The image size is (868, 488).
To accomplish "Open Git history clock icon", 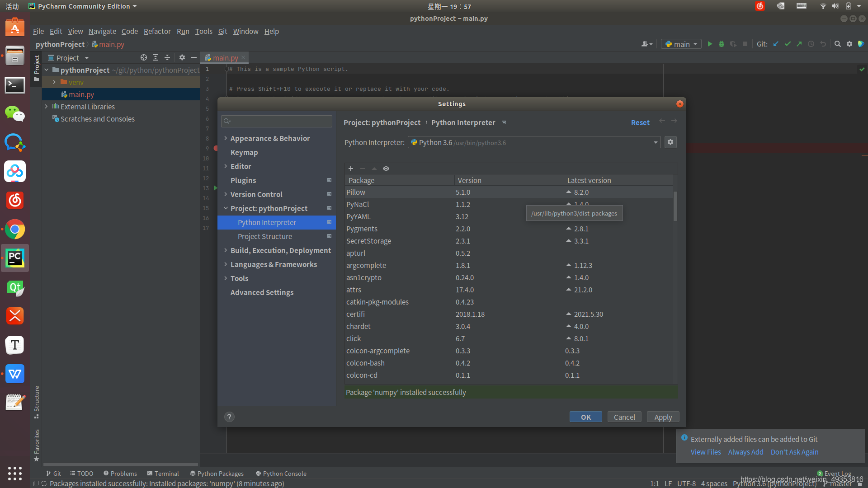I will tap(811, 44).
